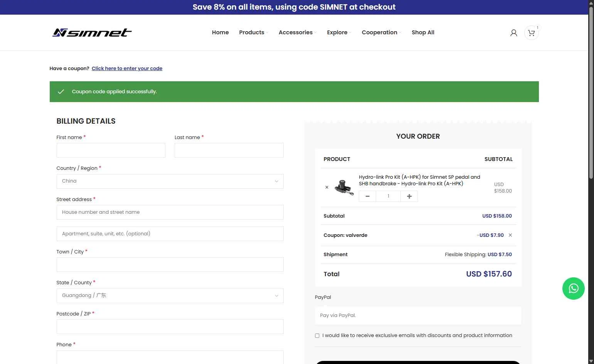Click the coupon success message

(114, 92)
